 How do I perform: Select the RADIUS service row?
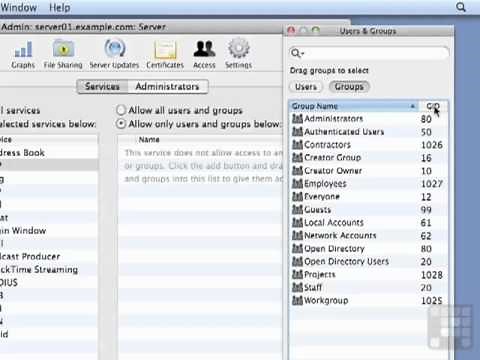pyautogui.click(x=49, y=282)
